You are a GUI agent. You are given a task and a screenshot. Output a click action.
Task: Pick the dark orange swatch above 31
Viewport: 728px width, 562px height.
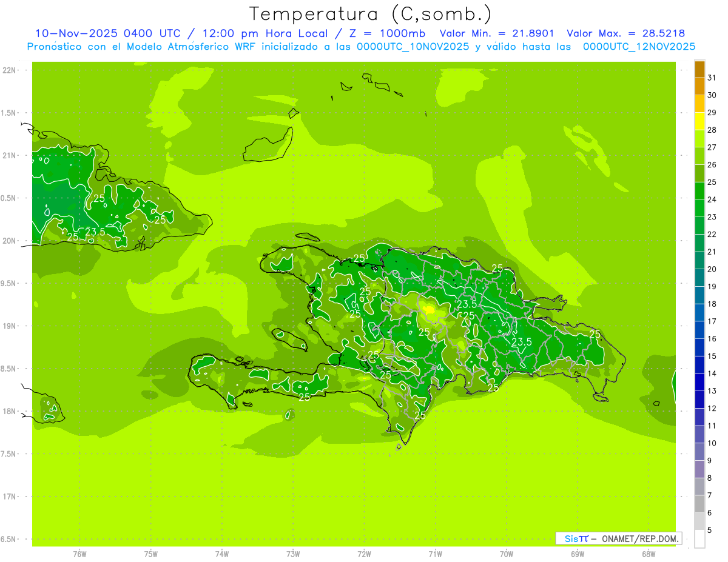699,69
